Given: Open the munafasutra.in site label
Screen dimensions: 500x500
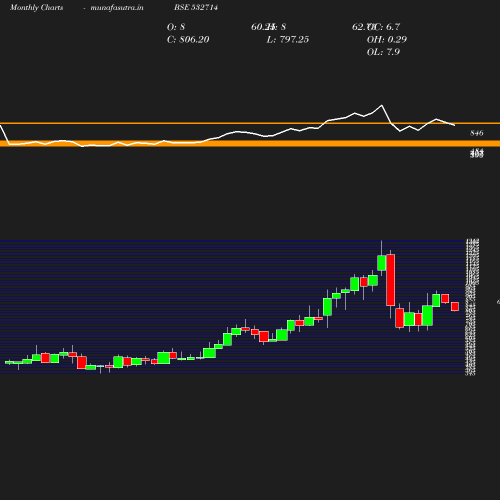Looking at the screenshot, I should coord(117,7).
